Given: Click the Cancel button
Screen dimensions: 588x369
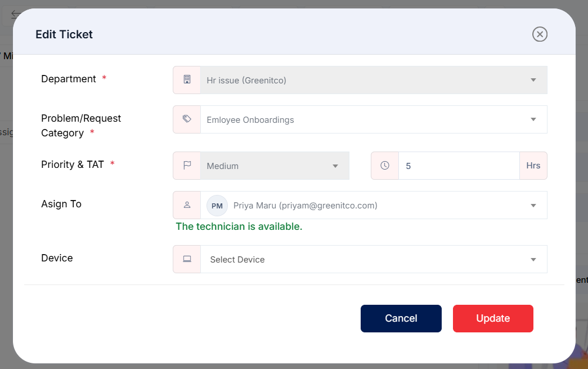Looking at the screenshot, I should [x=401, y=318].
